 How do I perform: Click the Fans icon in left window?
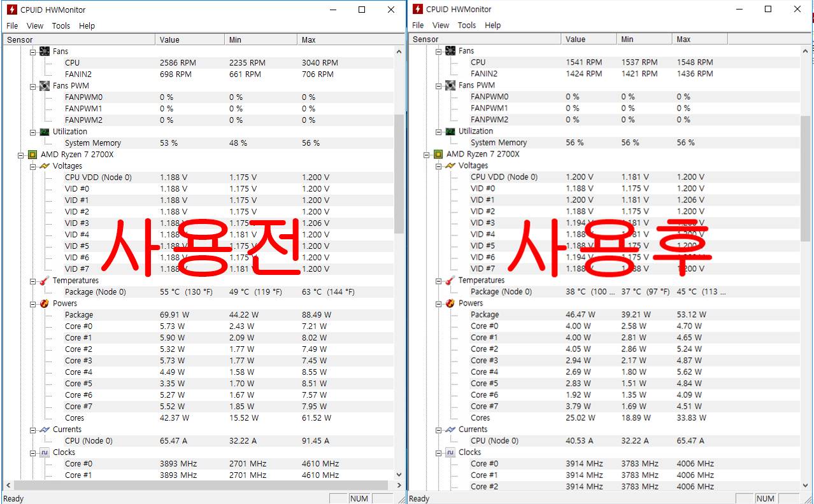point(45,52)
